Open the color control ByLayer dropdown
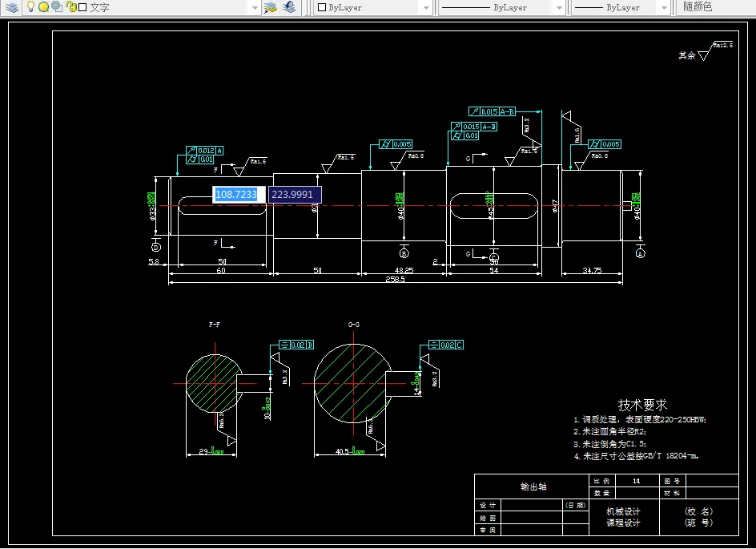The image size is (756, 549). coord(372,7)
